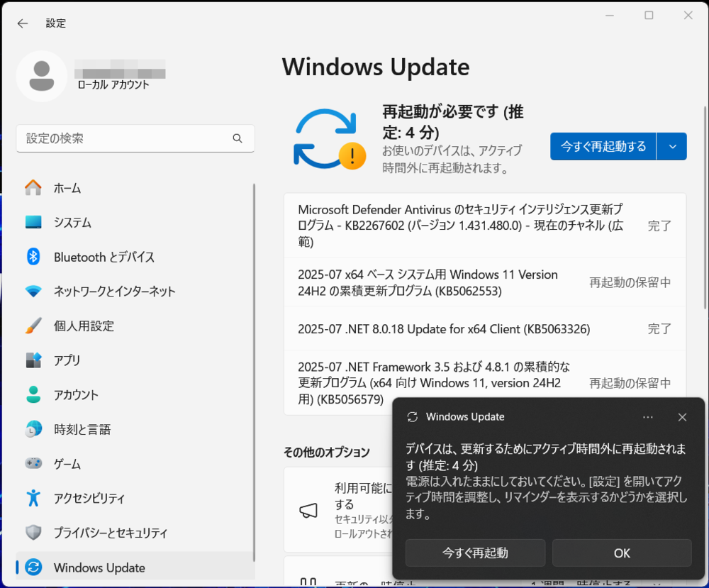The height and width of the screenshot is (588, 709).
Task: Click the ホーム house icon
Action: click(33, 188)
